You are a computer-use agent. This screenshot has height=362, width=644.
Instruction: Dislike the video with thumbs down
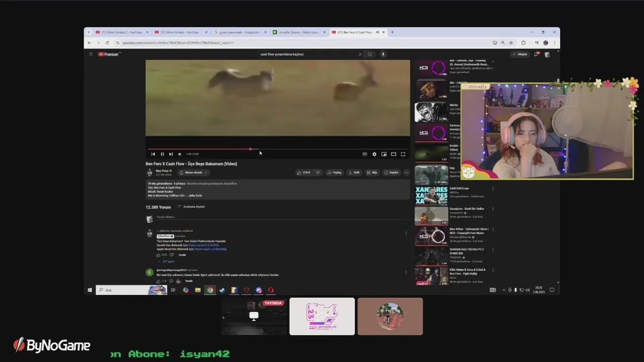pos(317,172)
